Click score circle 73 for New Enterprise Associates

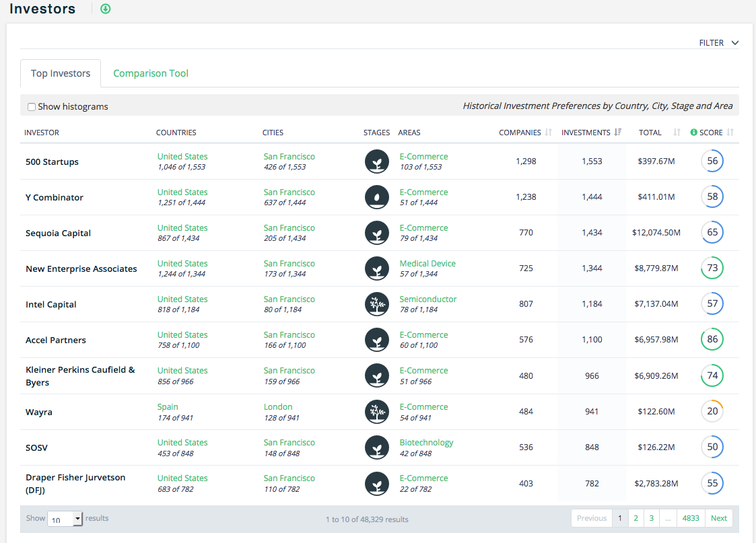(x=712, y=268)
